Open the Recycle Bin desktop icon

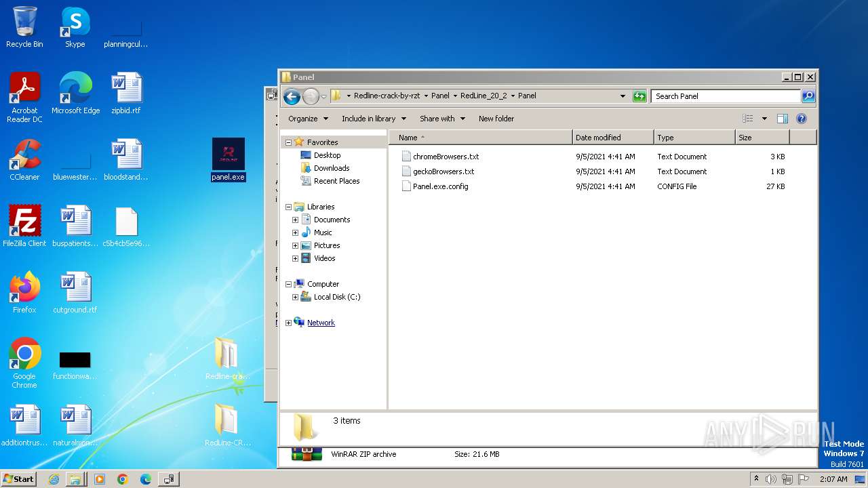[x=24, y=27]
